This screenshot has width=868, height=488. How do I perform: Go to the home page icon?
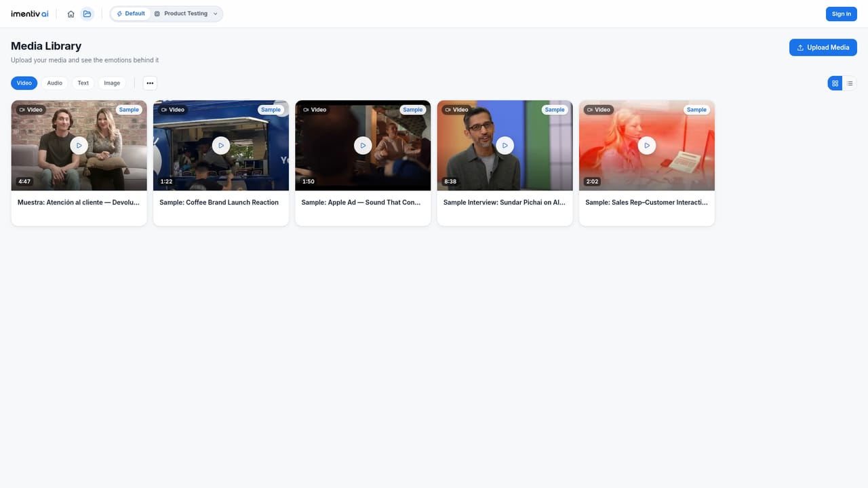[71, 14]
